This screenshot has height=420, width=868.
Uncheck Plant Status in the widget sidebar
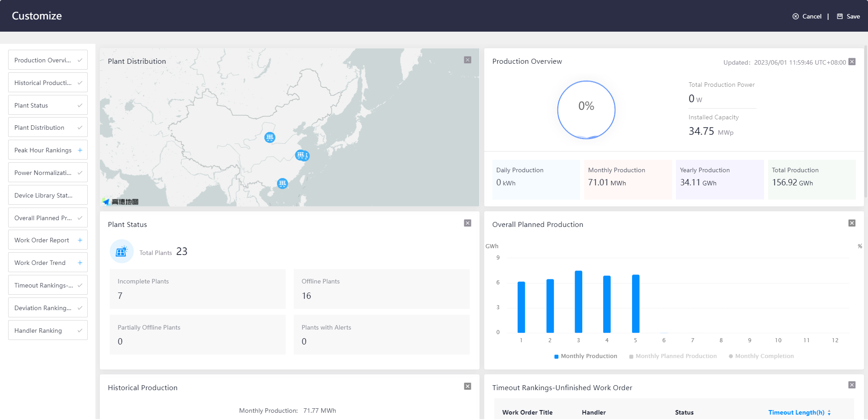(x=80, y=105)
